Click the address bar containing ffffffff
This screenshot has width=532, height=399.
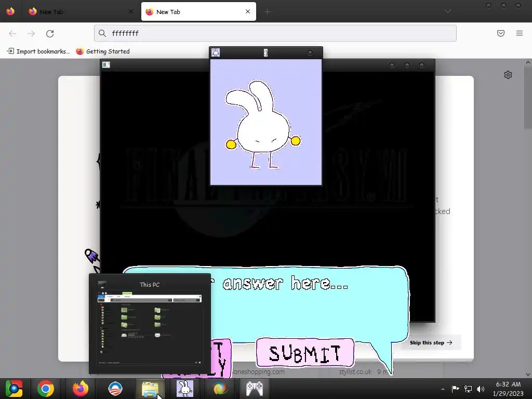pyautogui.click(x=275, y=33)
